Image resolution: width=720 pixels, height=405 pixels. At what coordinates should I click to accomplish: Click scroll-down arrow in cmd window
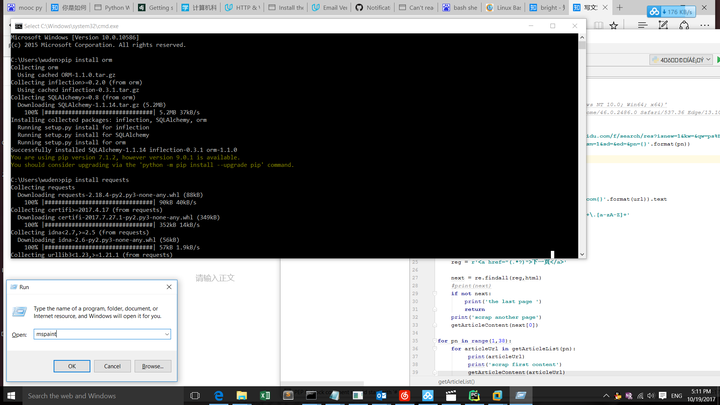582,254
